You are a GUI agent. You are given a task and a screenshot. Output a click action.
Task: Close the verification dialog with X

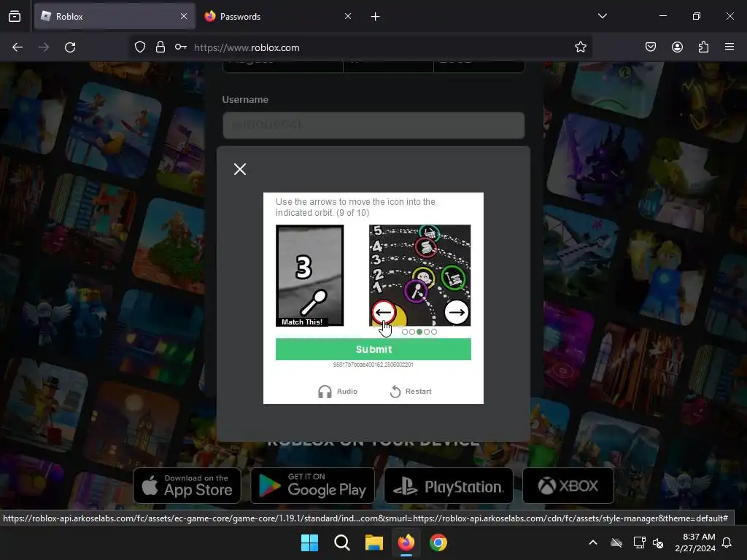(240, 169)
